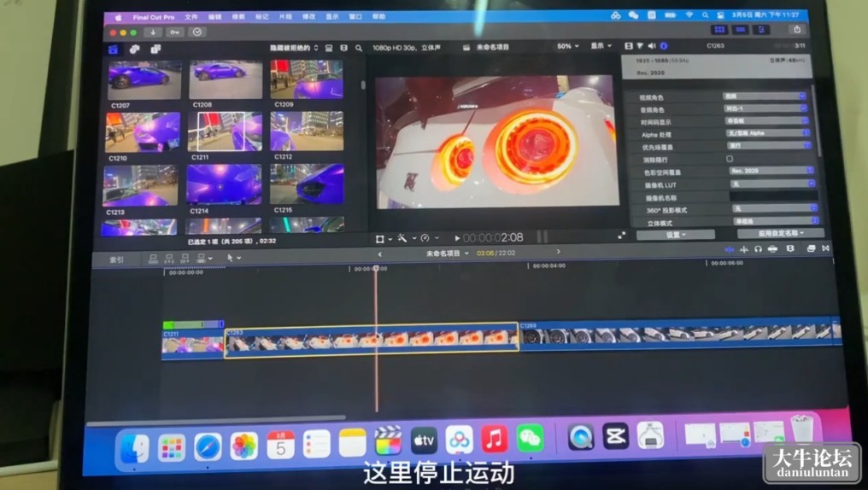Open the 未命名项目 timeline project dropdown

click(448, 254)
